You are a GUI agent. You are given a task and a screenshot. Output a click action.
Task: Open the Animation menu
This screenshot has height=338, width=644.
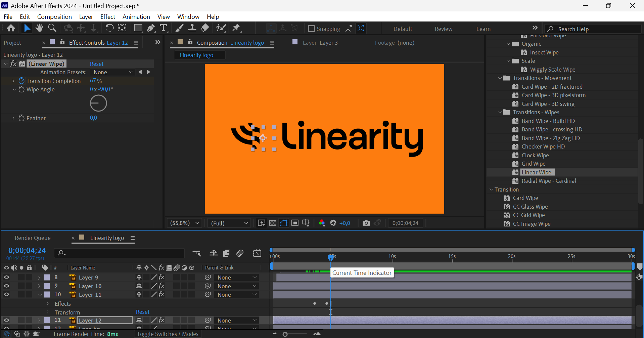tap(136, 17)
